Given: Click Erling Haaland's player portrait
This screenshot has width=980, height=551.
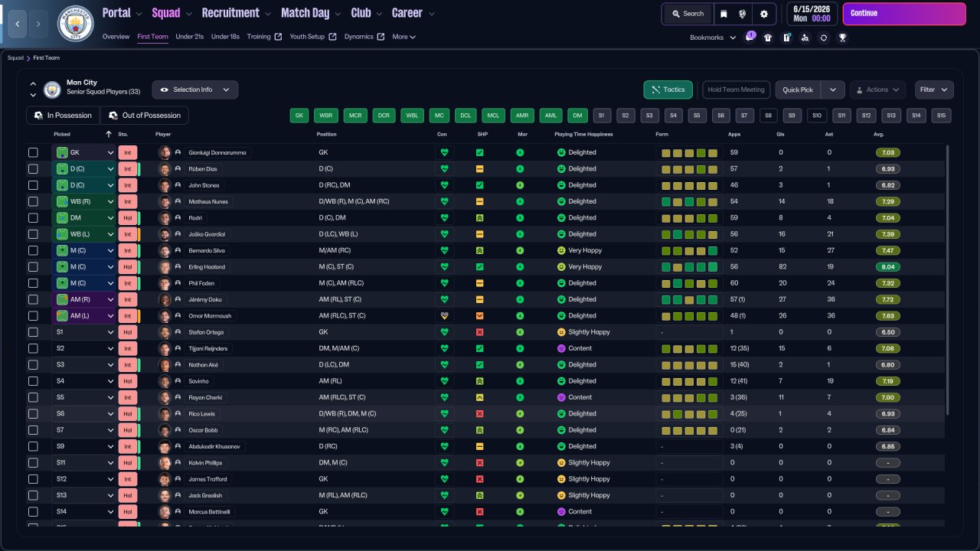Looking at the screenshot, I should (164, 267).
